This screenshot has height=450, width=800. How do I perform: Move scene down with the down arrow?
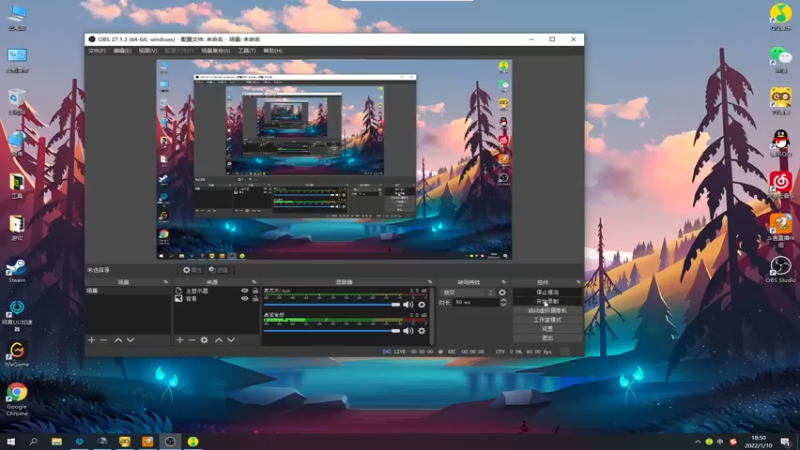(131, 340)
